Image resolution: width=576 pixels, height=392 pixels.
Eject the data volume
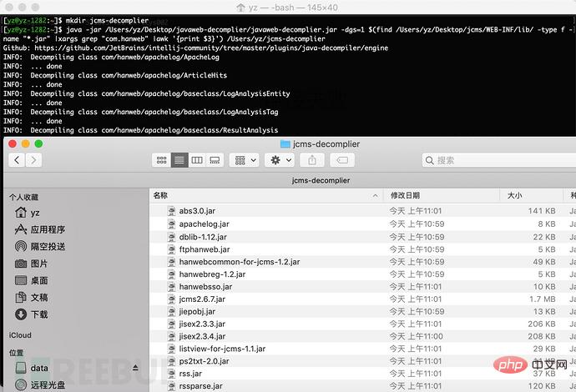pyautogui.click(x=135, y=368)
